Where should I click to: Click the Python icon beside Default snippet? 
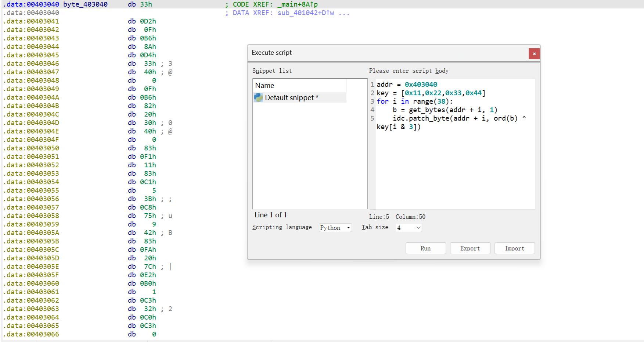click(x=258, y=97)
